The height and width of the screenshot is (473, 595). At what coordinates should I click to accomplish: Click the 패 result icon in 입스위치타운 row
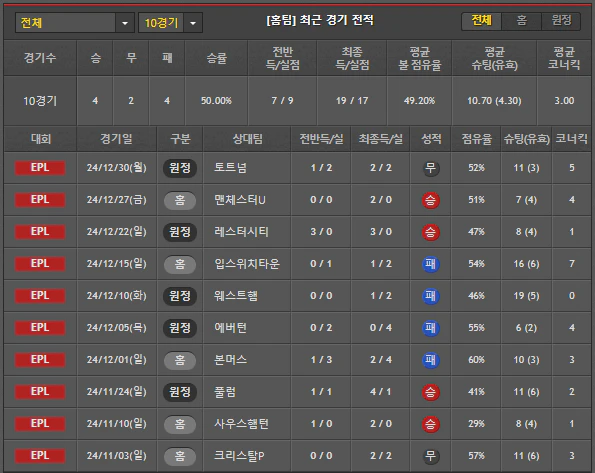tap(430, 264)
